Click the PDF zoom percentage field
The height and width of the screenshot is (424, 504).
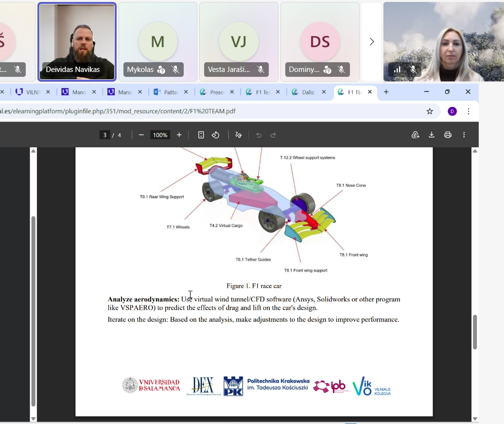click(160, 135)
